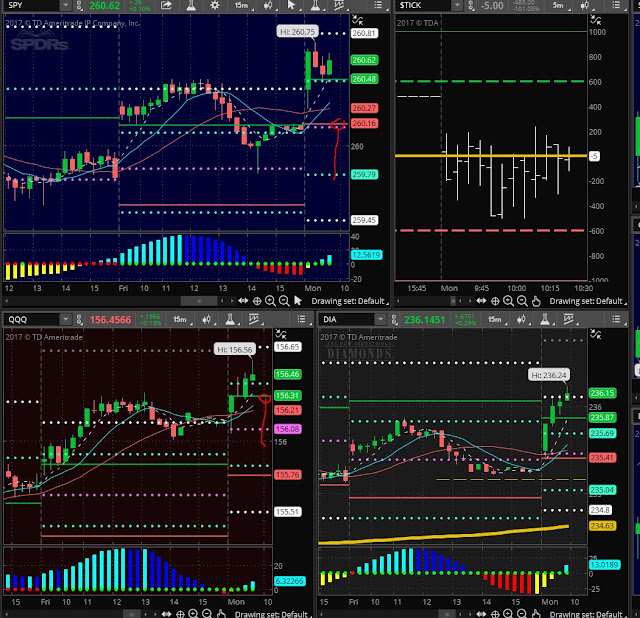Click the 156.08 magenta price label on QQQ
This screenshot has height=618, width=640.
point(287,429)
